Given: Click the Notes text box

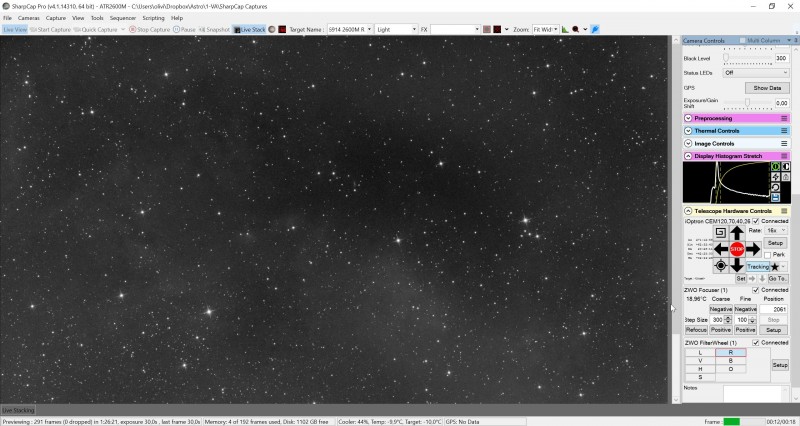Looking at the screenshot, I should [756, 394].
